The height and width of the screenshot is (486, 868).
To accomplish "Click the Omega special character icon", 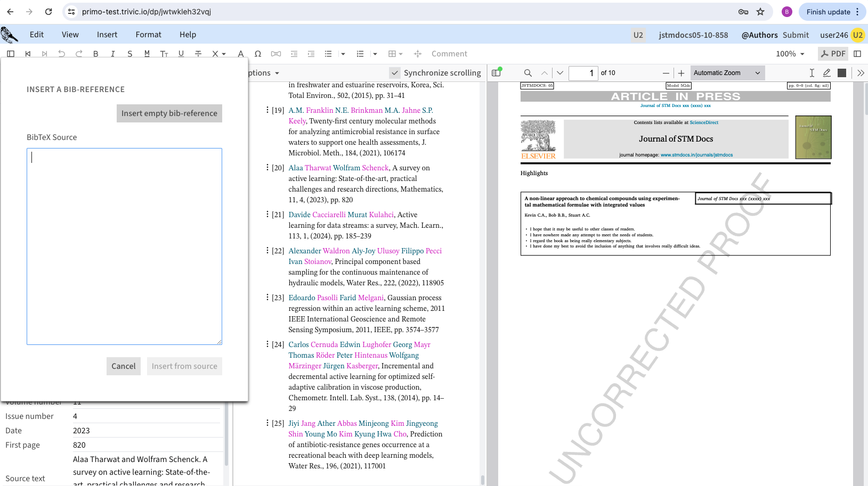I will (258, 54).
